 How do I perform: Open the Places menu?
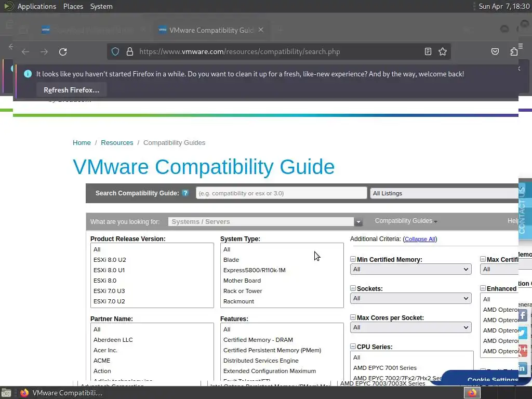pyautogui.click(x=73, y=6)
